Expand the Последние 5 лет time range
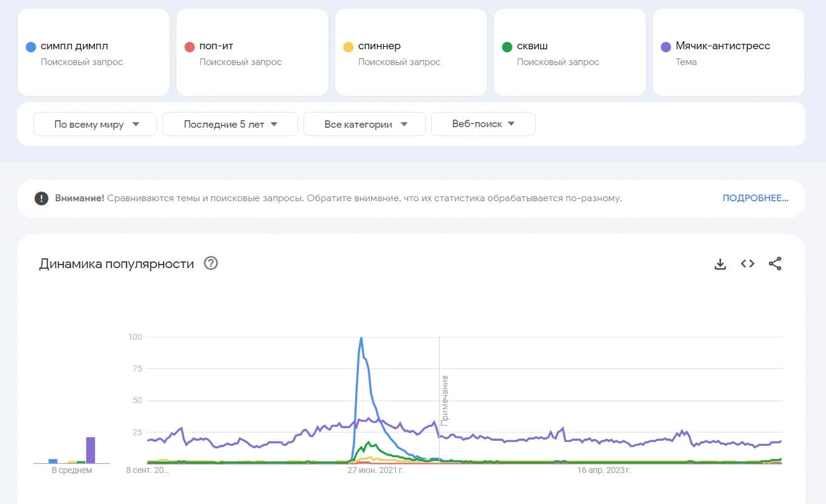826x504 pixels. coord(230,124)
